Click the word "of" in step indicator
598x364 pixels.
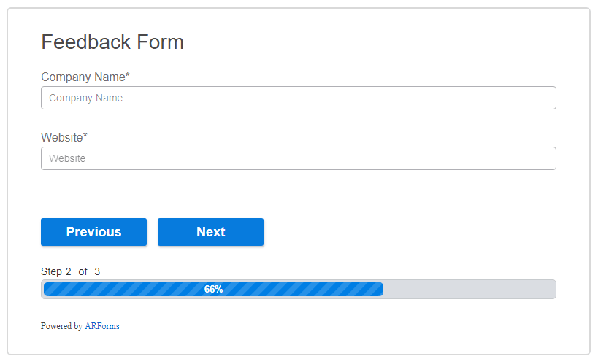pos(83,271)
